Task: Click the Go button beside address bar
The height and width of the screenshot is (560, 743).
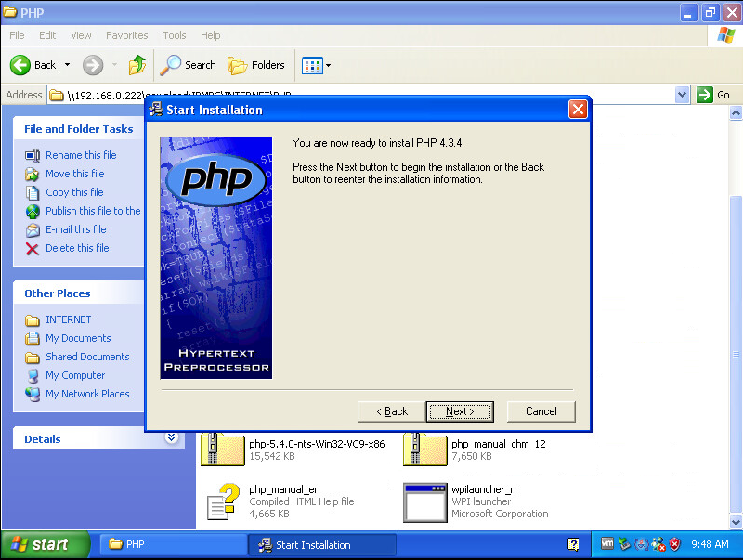Action: tap(714, 95)
